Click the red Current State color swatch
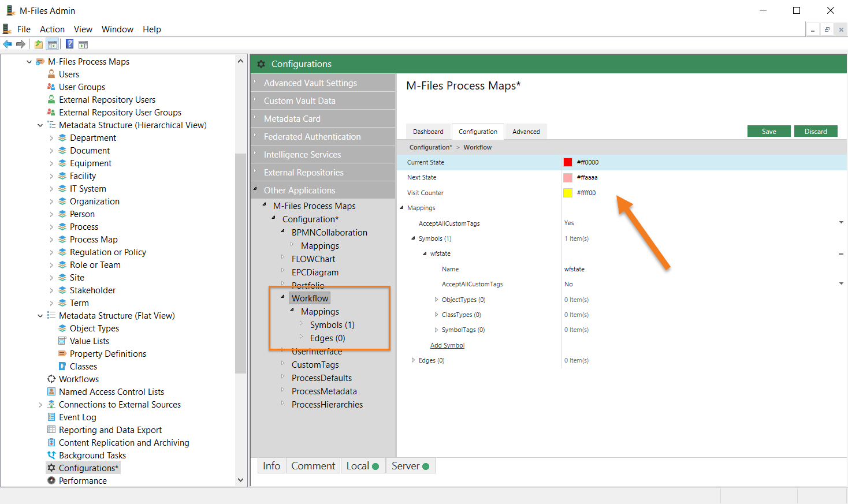This screenshot has height=504, width=848. pyautogui.click(x=568, y=162)
